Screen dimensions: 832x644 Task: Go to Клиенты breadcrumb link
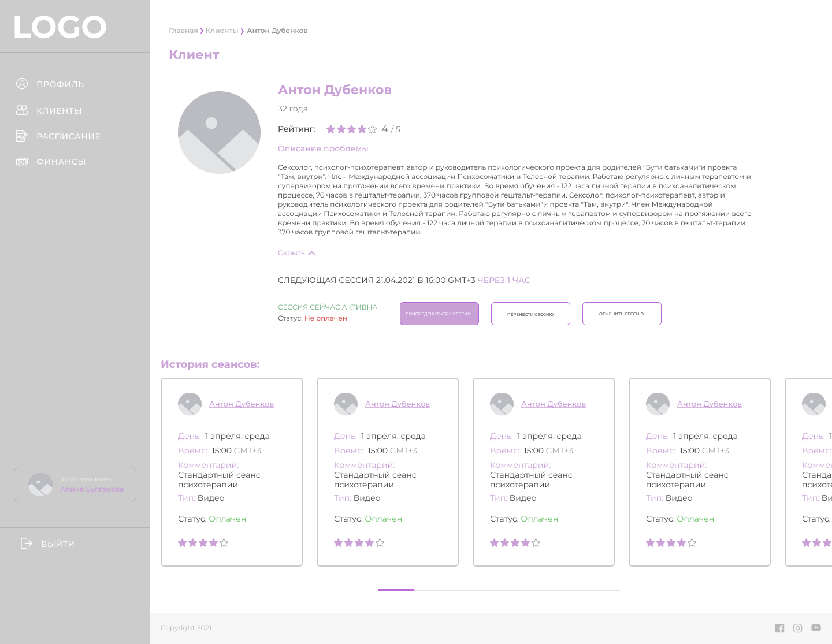[222, 31]
